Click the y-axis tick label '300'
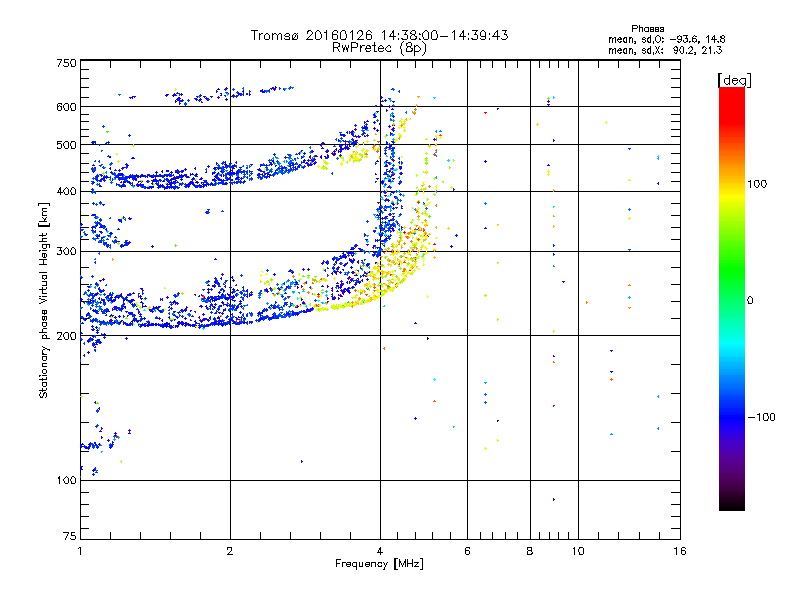Image resolution: width=800 pixels, height=600 pixels. coord(66,252)
